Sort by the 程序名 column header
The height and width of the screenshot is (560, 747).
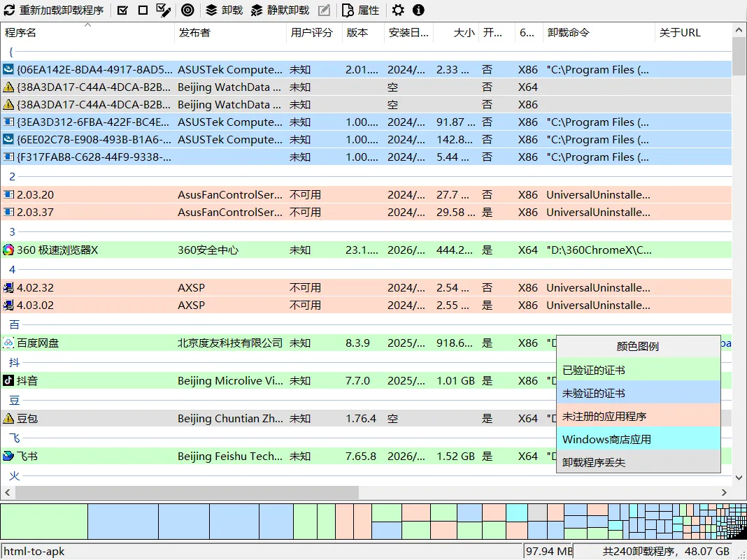[87, 32]
